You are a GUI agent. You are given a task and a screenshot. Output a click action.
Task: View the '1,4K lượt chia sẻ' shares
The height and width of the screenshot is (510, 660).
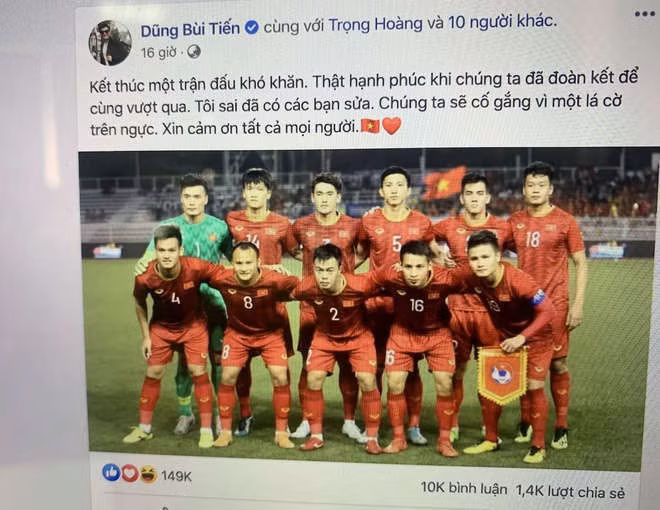570,491
